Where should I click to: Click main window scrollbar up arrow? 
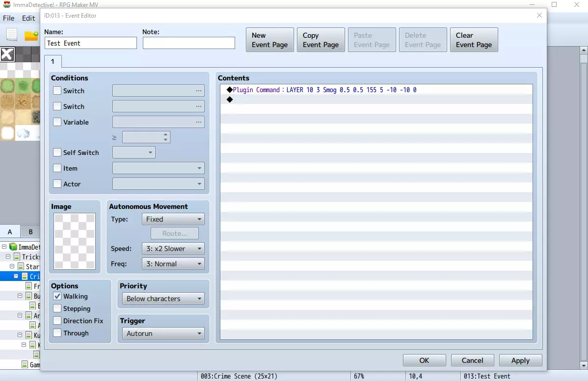coord(584,50)
